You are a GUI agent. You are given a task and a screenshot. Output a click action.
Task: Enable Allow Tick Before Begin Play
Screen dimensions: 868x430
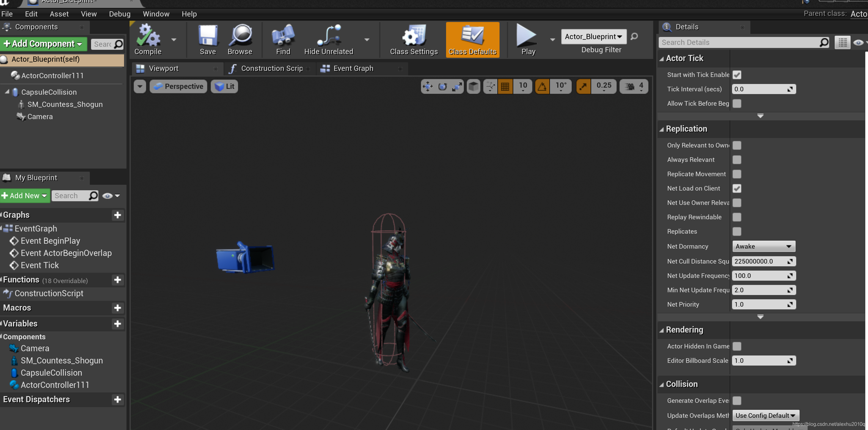(737, 103)
